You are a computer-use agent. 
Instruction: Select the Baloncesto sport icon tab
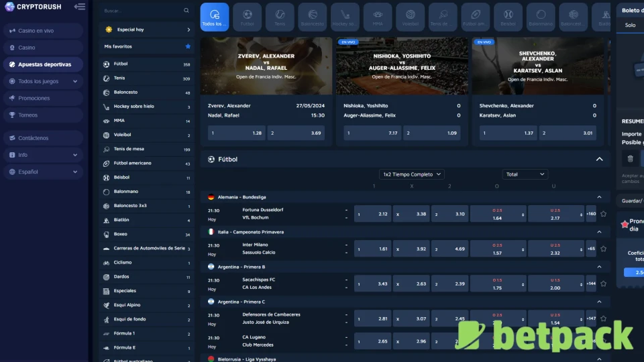tap(313, 17)
